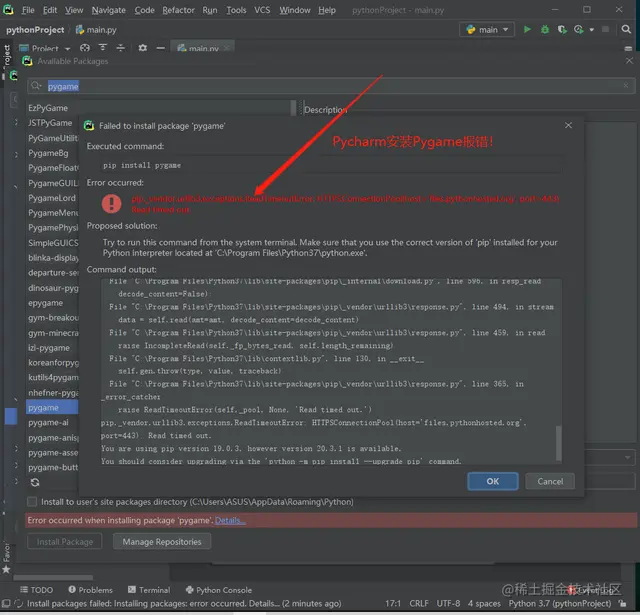Open dropdown arrow beside profiler icon
The height and width of the screenshot is (615, 640).
tap(591, 30)
